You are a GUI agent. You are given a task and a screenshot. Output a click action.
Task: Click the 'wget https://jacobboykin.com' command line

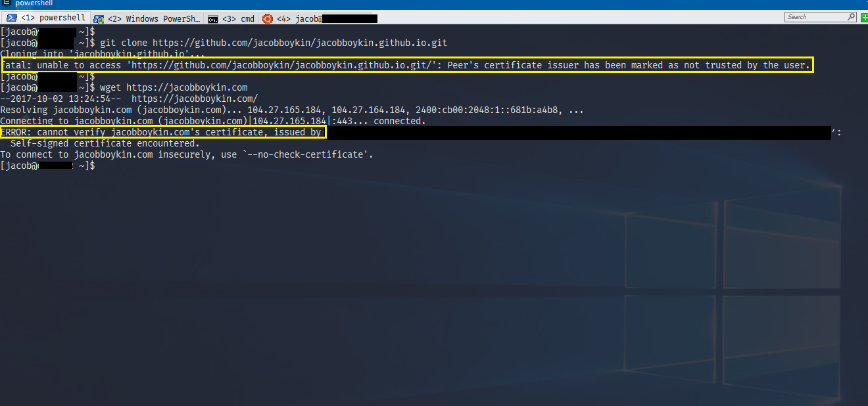(x=124, y=87)
